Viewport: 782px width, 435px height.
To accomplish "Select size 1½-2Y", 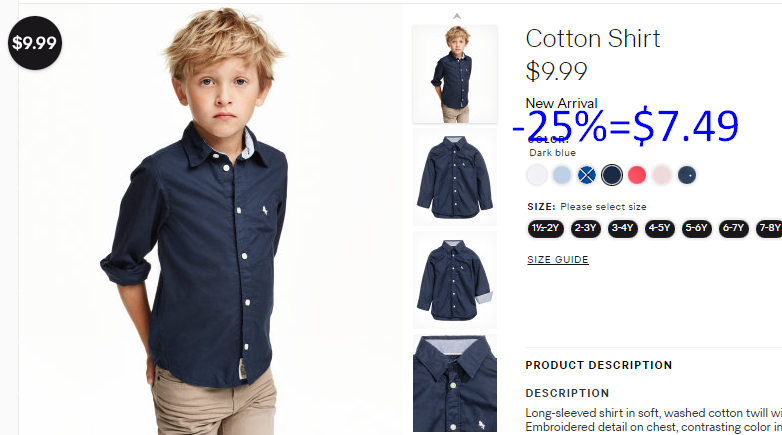I will [546, 228].
